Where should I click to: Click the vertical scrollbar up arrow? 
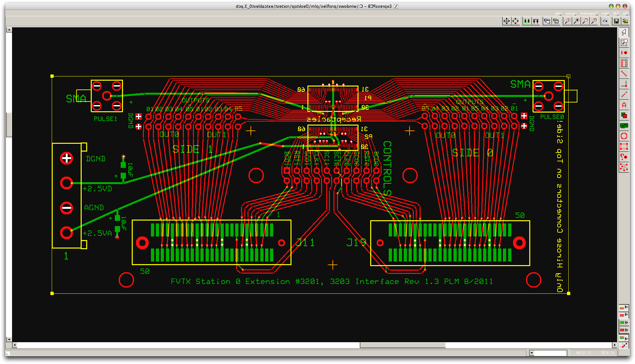click(x=9, y=30)
